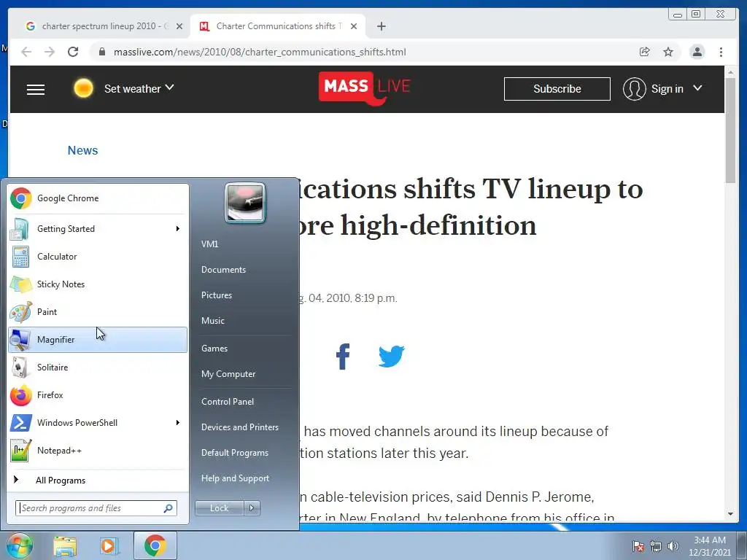
Task: Open Help and Support
Action: 235,478
